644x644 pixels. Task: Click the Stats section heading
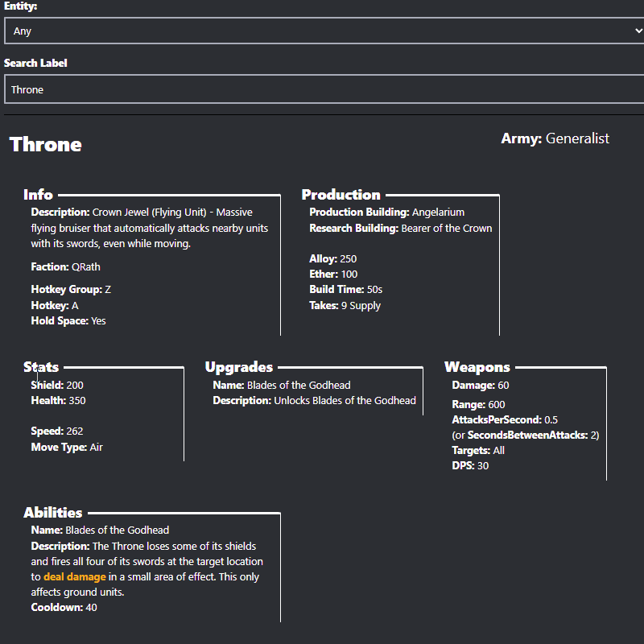pyautogui.click(x=41, y=368)
